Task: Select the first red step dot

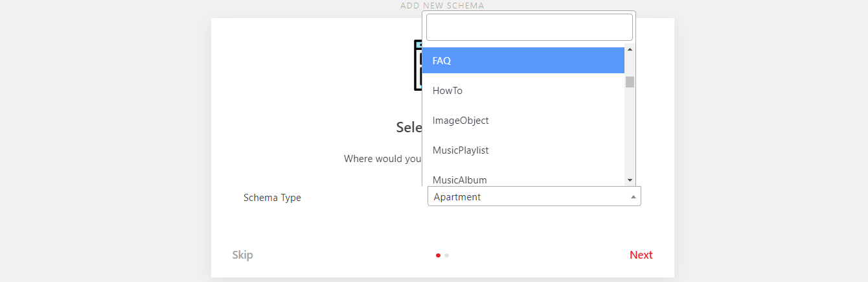Action: tap(438, 255)
